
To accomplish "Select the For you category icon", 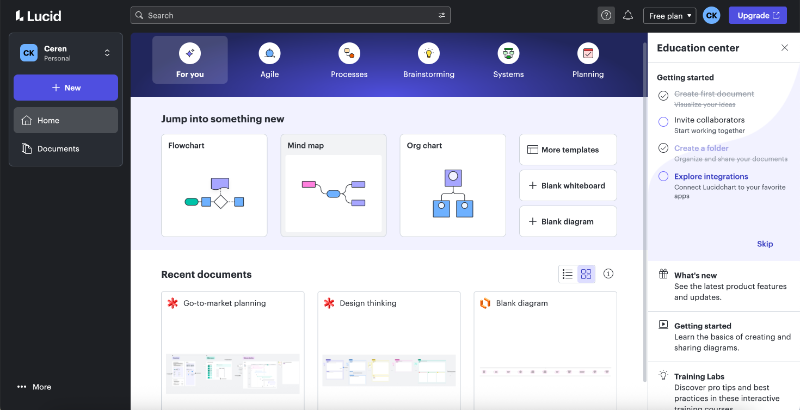I will (x=190, y=53).
